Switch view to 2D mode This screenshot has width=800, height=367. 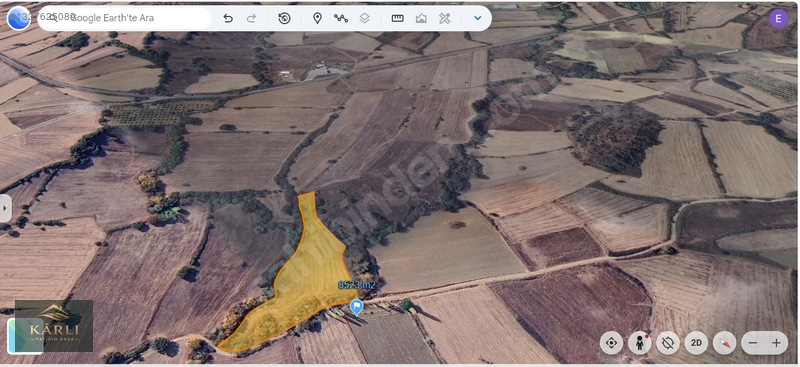(696, 343)
